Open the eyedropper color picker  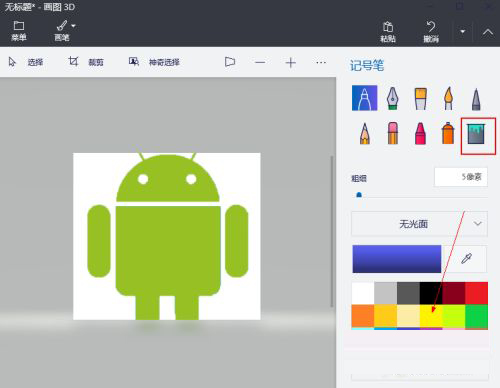click(x=466, y=259)
